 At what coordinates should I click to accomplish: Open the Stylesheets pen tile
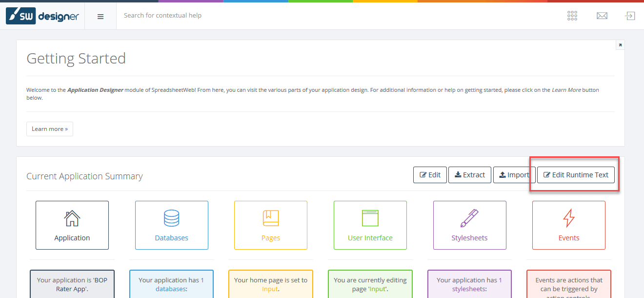point(470,225)
